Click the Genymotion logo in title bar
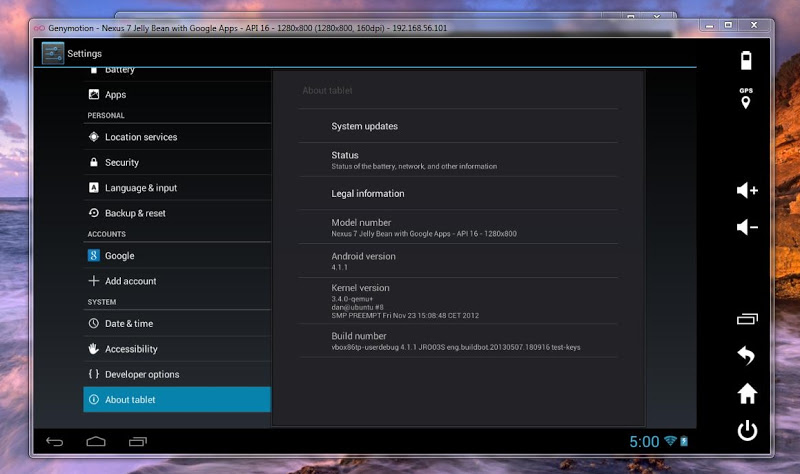Screen dimensions: 800x474 [39, 28]
